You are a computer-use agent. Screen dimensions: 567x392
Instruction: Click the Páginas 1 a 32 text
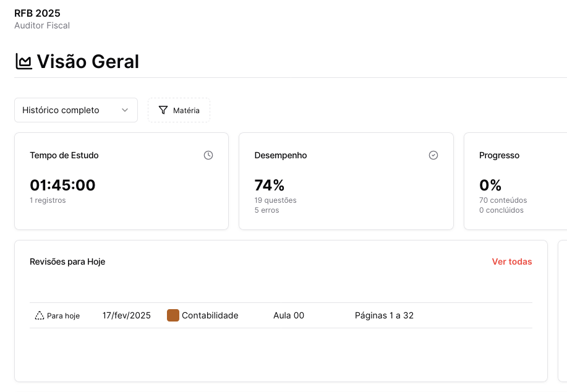(384, 315)
